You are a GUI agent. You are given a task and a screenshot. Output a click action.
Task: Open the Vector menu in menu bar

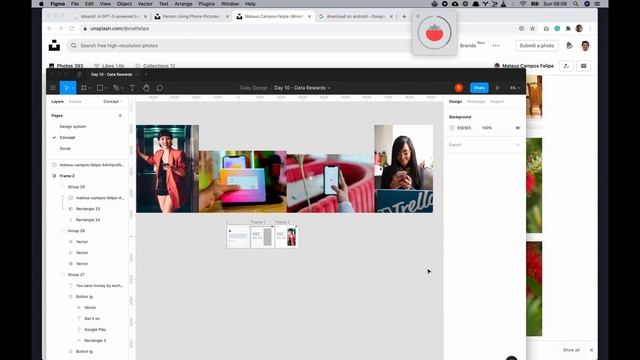pyautogui.click(x=145, y=4)
